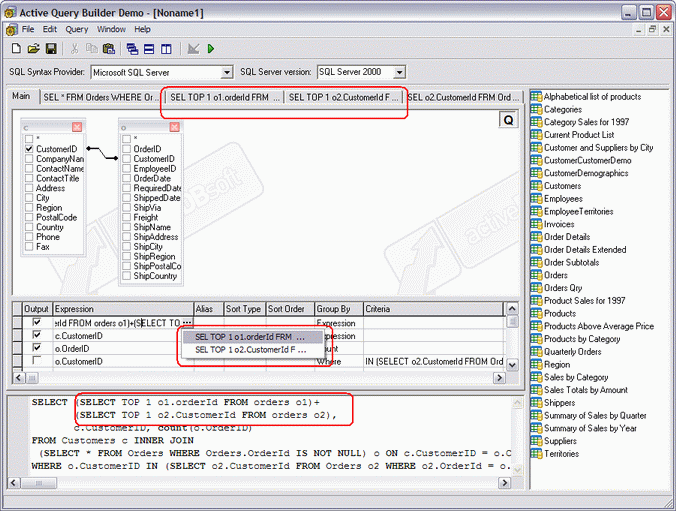Image resolution: width=676 pixels, height=511 pixels.
Task: Click the Paste clipboard toolbar icon
Action: [x=109, y=48]
